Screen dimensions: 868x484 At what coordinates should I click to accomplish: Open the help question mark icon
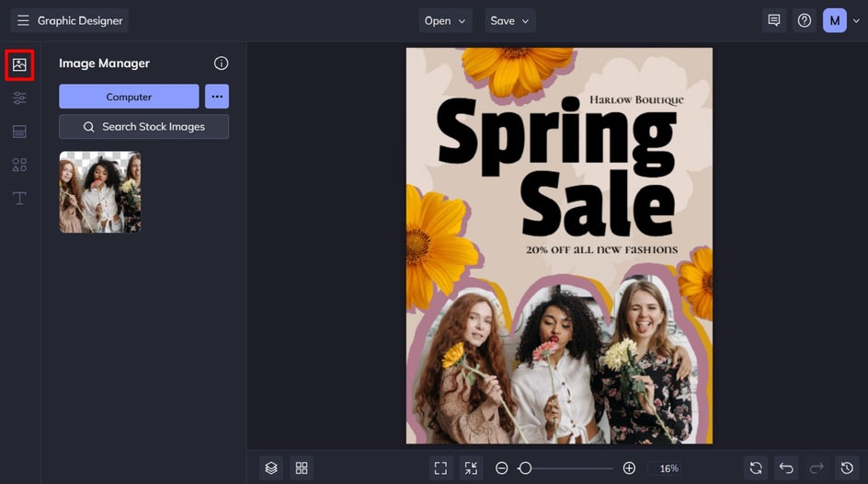coord(805,20)
